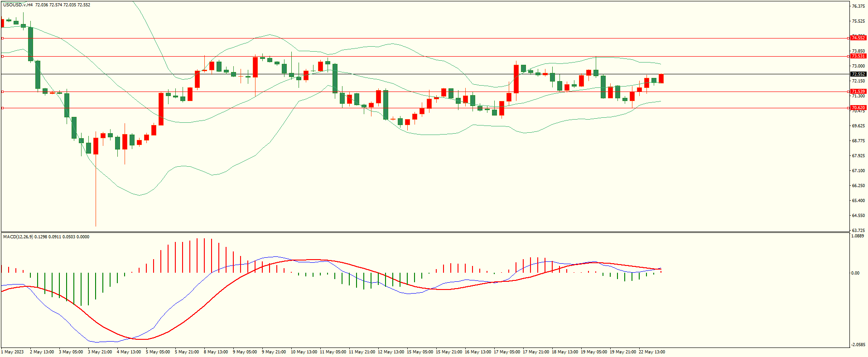Image resolution: width=868 pixels, height=357 pixels.
Task: Click the 3 May 21:00 time label
Action: 100,352
